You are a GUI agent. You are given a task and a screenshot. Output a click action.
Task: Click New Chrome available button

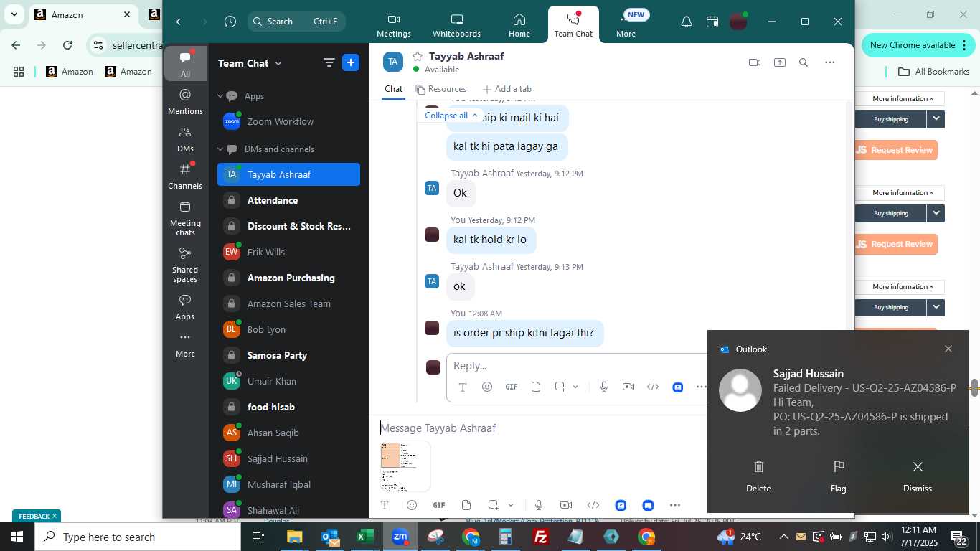click(918, 45)
